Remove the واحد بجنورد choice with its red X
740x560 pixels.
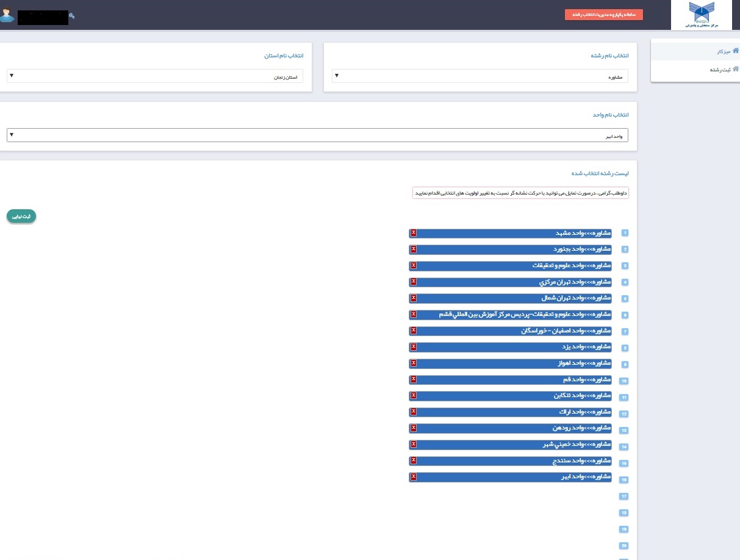[413, 249]
